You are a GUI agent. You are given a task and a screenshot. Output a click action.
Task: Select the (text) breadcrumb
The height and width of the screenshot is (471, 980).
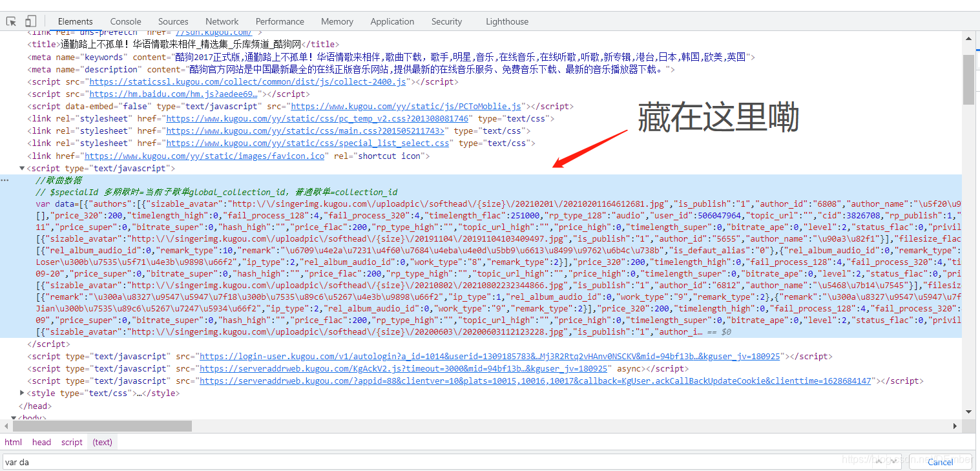click(x=102, y=443)
